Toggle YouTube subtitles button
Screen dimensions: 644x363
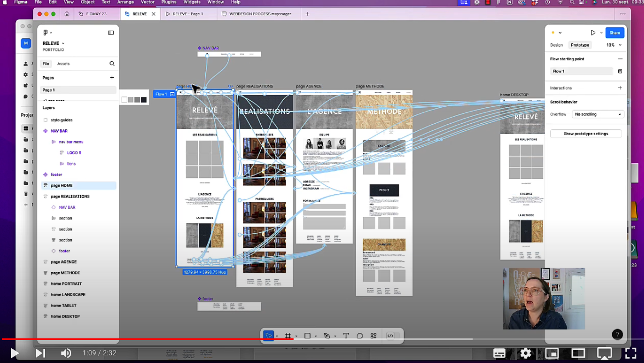499,353
